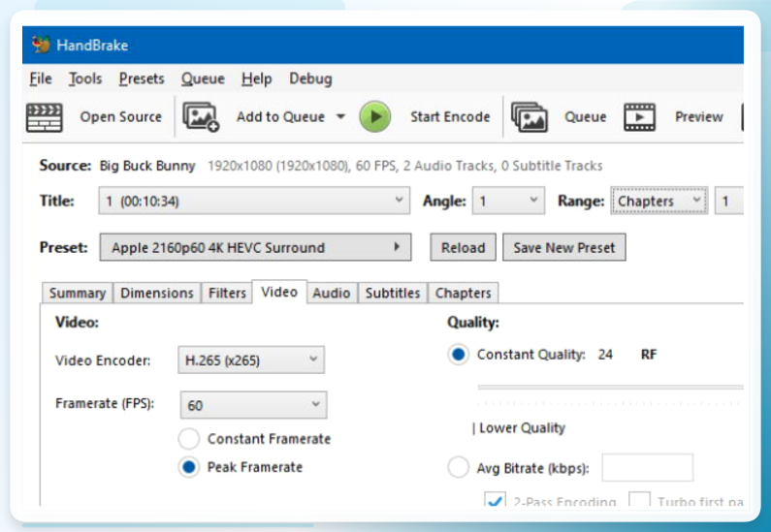This screenshot has width=771, height=532.
Task: Select the Avg Bitrate (kbps) radio button
Action: 459,467
